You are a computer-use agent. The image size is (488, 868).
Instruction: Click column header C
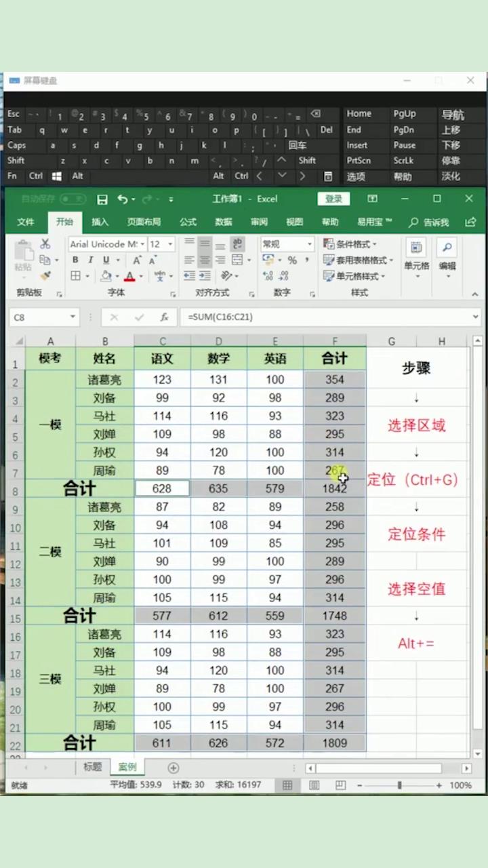point(162,341)
